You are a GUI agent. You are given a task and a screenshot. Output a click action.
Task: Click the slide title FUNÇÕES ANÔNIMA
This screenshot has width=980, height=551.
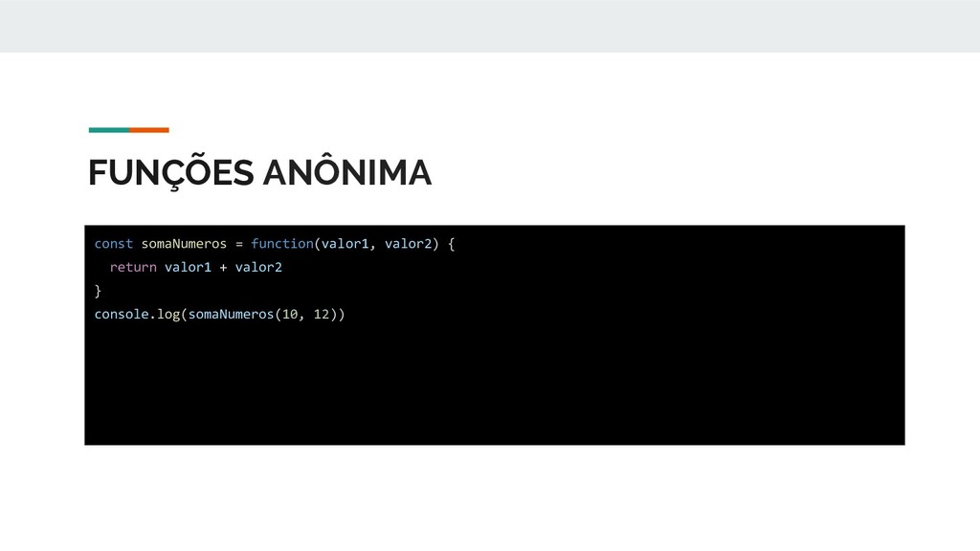coord(259,172)
